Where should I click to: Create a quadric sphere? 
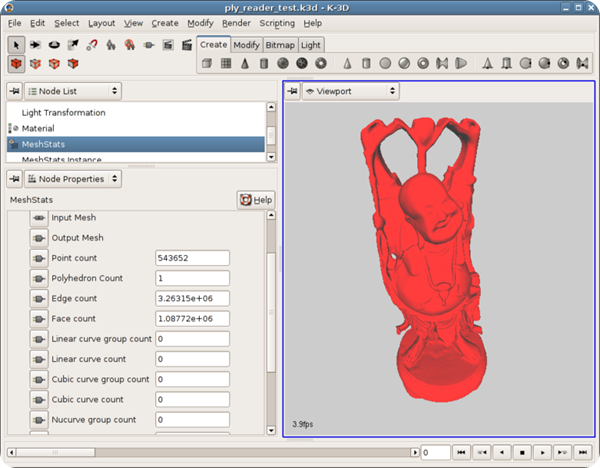point(404,63)
